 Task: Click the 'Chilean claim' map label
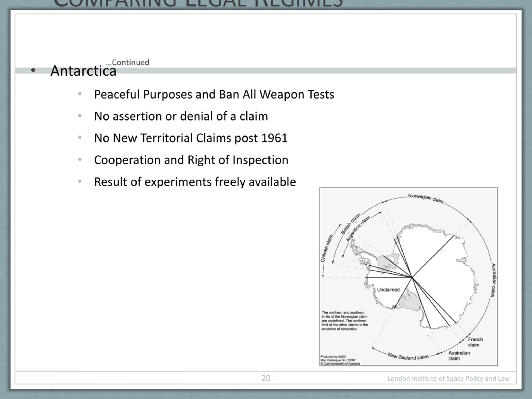coord(327,248)
